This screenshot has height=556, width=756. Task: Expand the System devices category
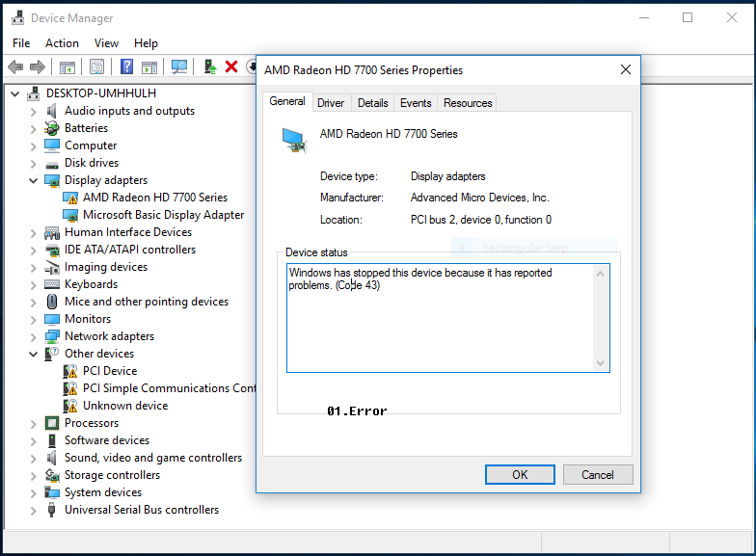33,493
